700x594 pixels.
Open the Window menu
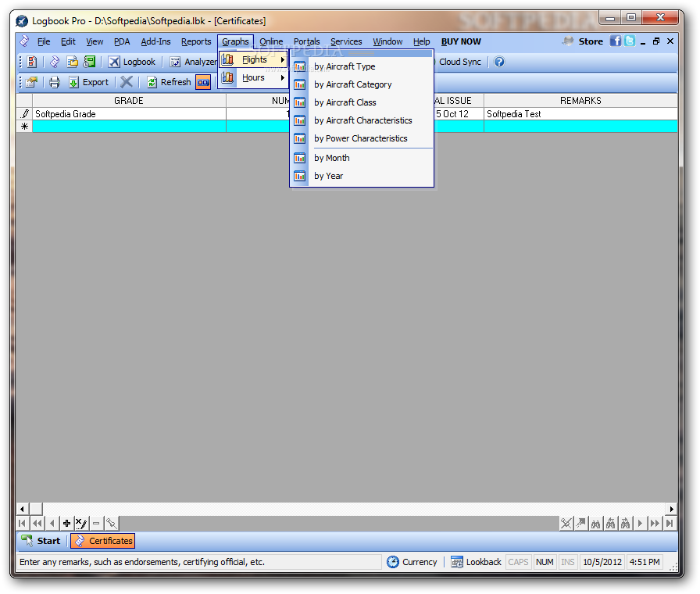(387, 41)
